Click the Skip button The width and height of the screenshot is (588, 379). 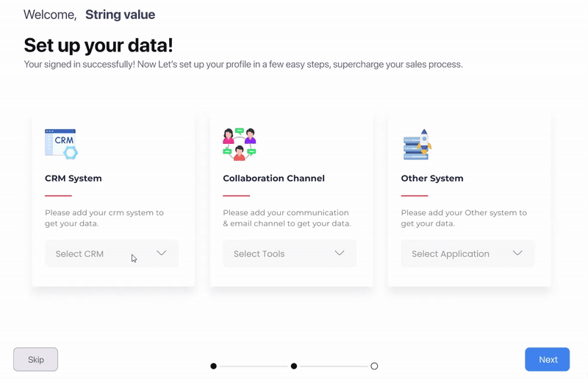click(35, 359)
